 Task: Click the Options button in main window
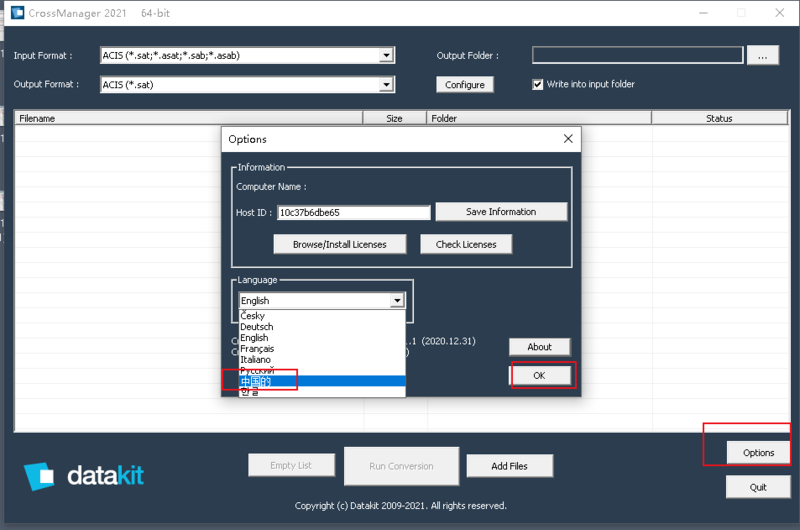tap(758, 453)
